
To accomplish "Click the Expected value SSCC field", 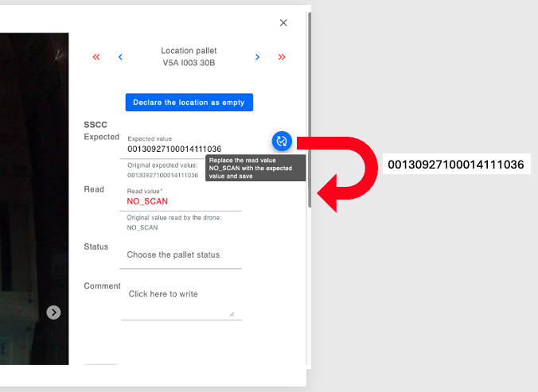I will tap(183, 149).
